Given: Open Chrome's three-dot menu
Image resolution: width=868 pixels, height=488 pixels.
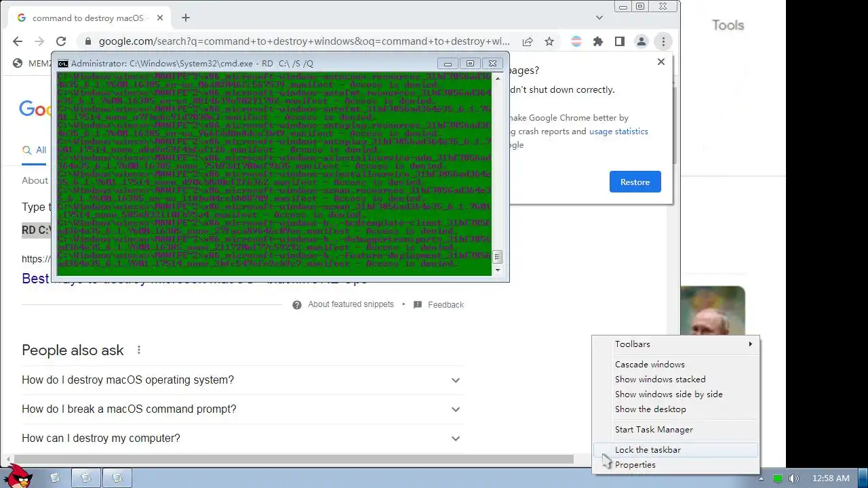Looking at the screenshot, I should tap(663, 41).
